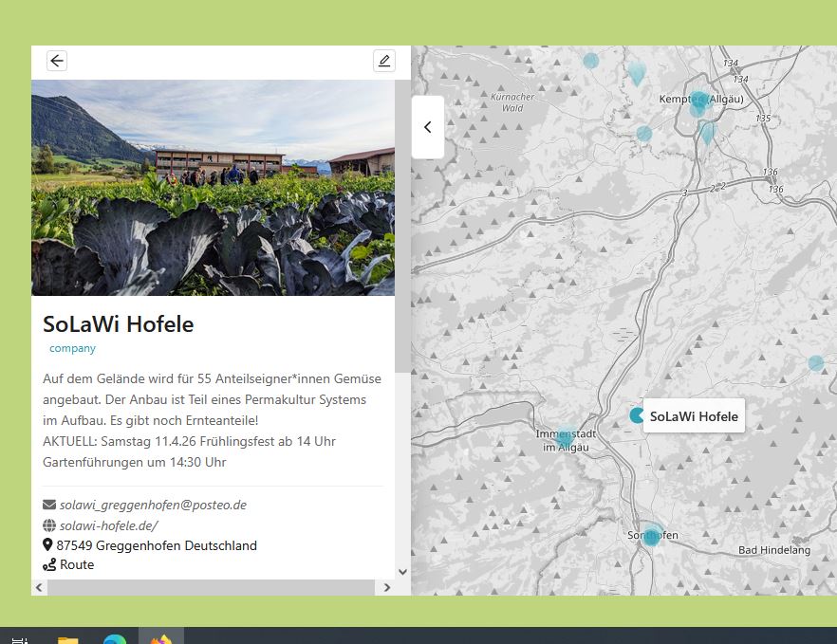Image resolution: width=837 pixels, height=644 pixels.
Task: Select the circle marker southwest of Kempten
Action: coord(644,134)
